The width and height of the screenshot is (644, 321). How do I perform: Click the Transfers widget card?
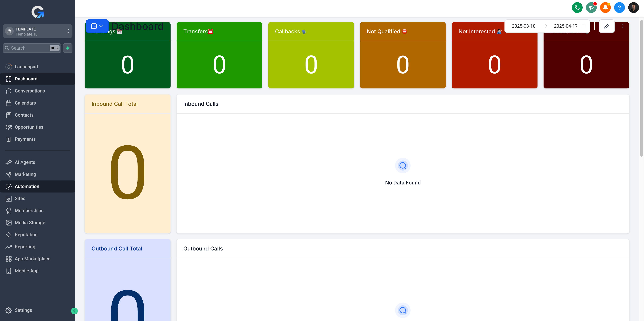click(219, 55)
